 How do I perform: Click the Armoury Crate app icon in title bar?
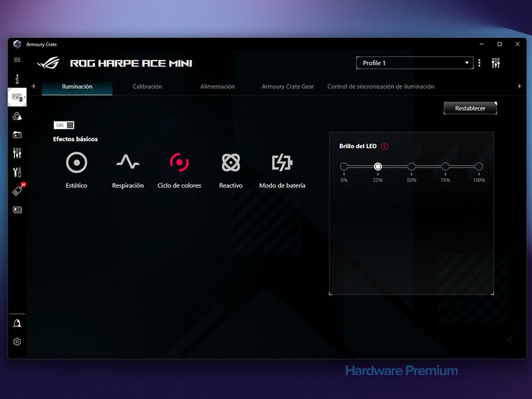click(17, 44)
